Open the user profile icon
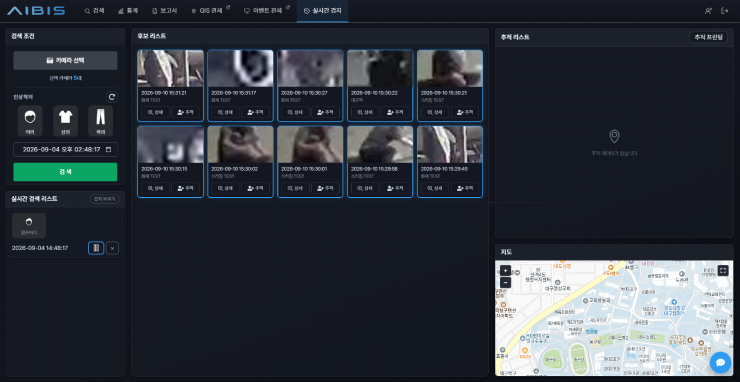Screen dimensions: 740x382 point(708,11)
